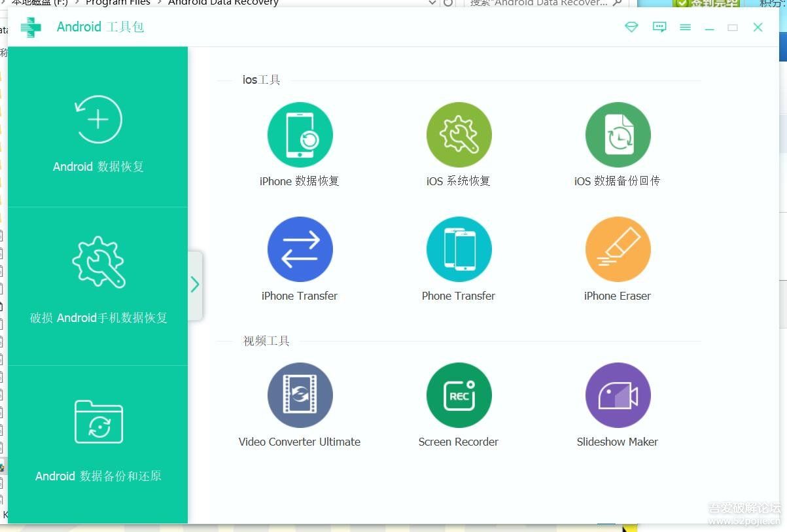Open Android 数据恢复 circular plus icon

click(x=98, y=120)
